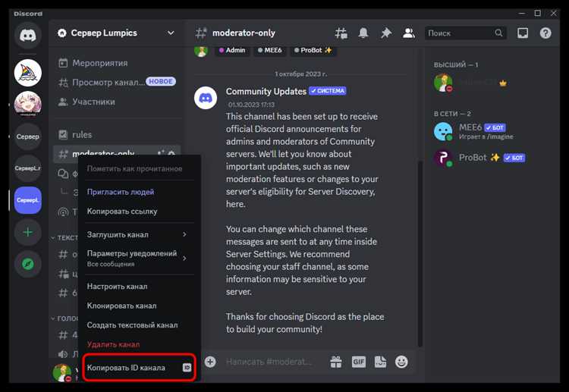569x392 pixels.
Task: Click the chat vertical scrollbar
Action: [420, 254]
